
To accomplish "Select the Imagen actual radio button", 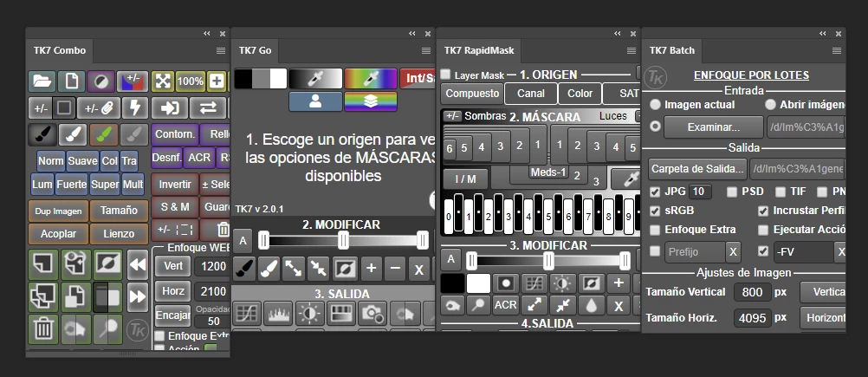I will 655,105.
